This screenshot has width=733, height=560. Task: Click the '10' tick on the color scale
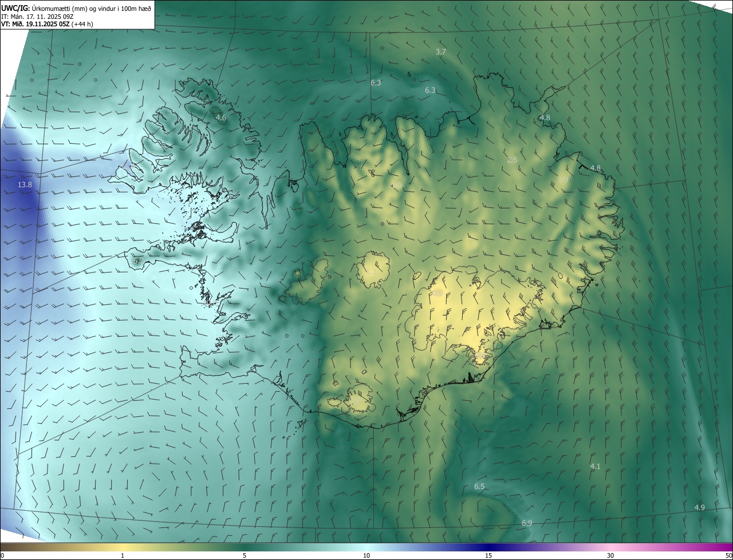366,555
